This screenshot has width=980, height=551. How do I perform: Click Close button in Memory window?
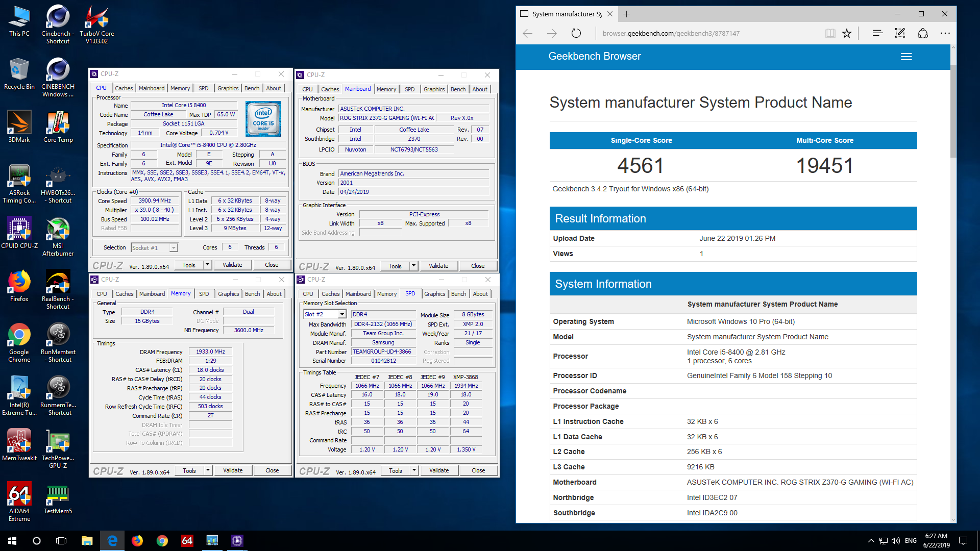(x=272, y=470)
